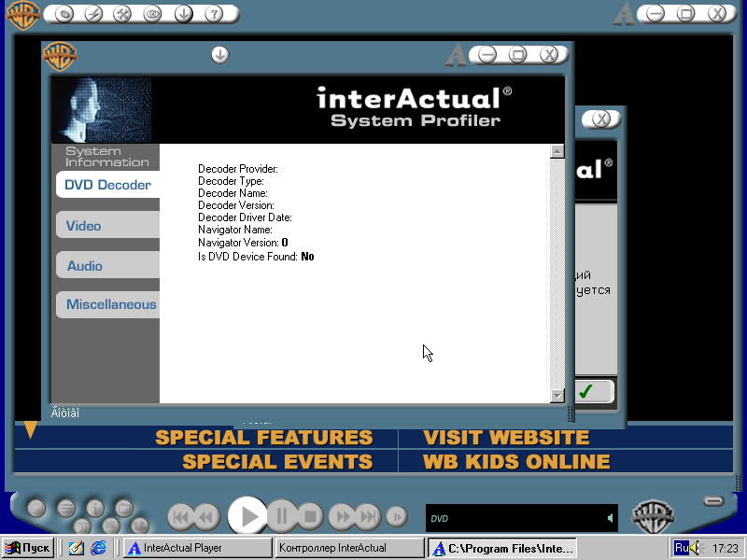This screenshot has height=560, width=747.
Task: Maximize the System Profiler window
Action: click(x=517, y=55)
